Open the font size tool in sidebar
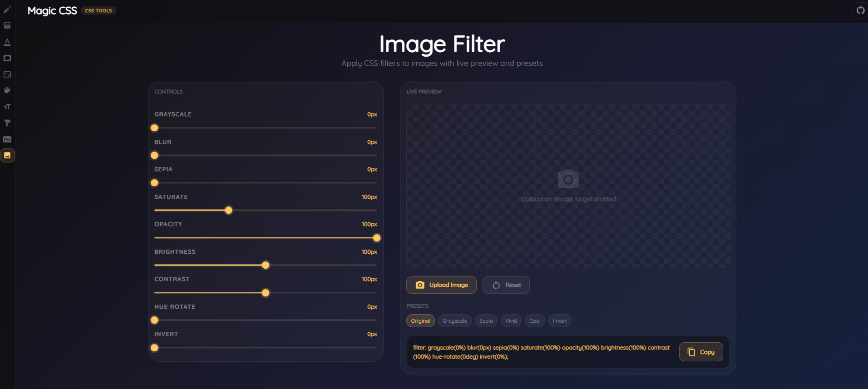The height and width of the screenshot is (389, 868). click(x=7, y=107)
